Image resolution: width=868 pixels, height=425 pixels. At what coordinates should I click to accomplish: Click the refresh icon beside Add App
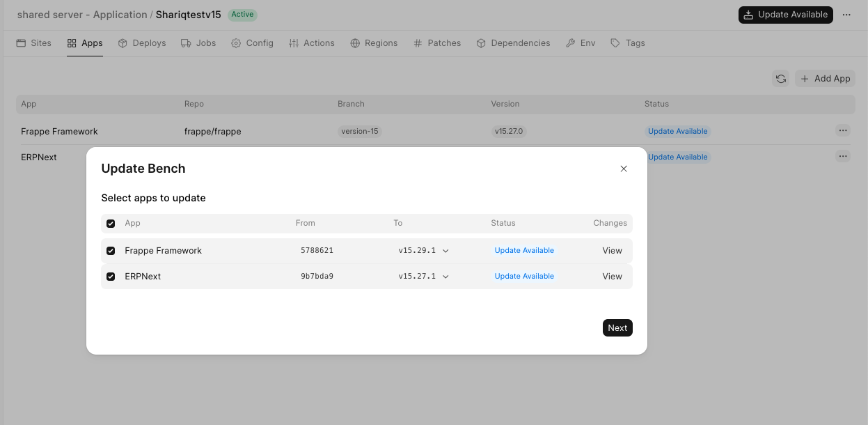tap(781, 79)
